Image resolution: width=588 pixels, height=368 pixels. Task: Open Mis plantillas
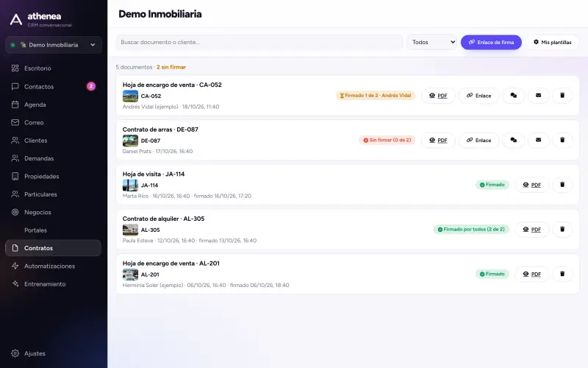pyautogui.click(x=553, y=42)
